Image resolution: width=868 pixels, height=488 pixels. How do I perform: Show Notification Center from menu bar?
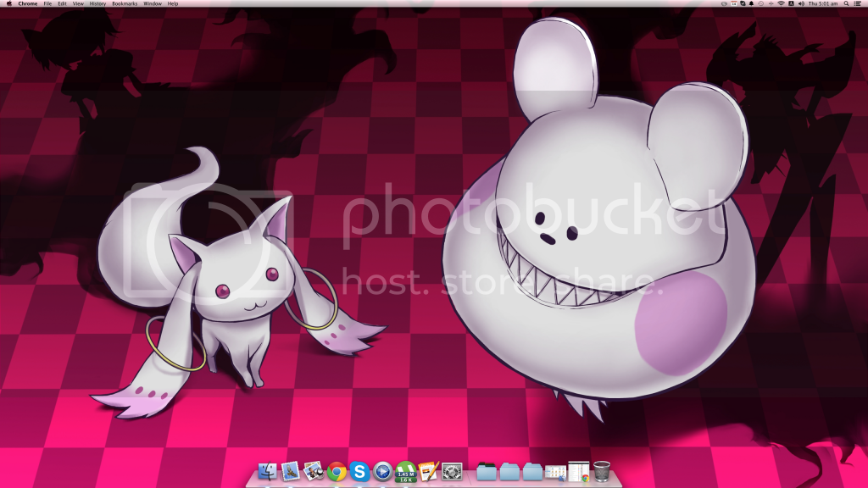click(x=859, y=4)
